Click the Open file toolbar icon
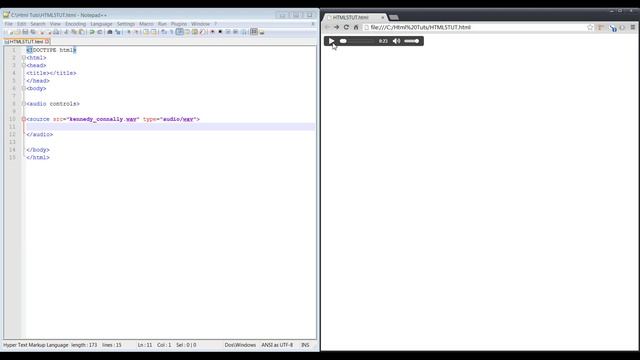Viewport: 640px width, 360px height. click(x=18, y=32)
